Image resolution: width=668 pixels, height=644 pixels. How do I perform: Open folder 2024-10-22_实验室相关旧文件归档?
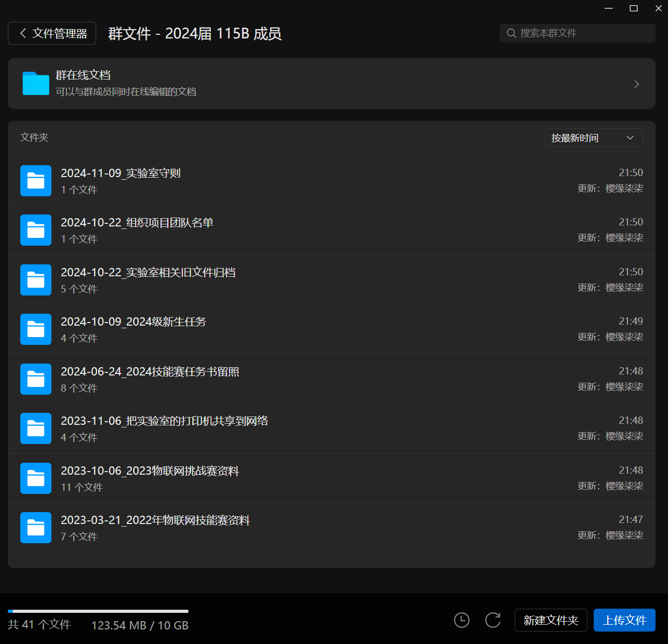[148, 273]
